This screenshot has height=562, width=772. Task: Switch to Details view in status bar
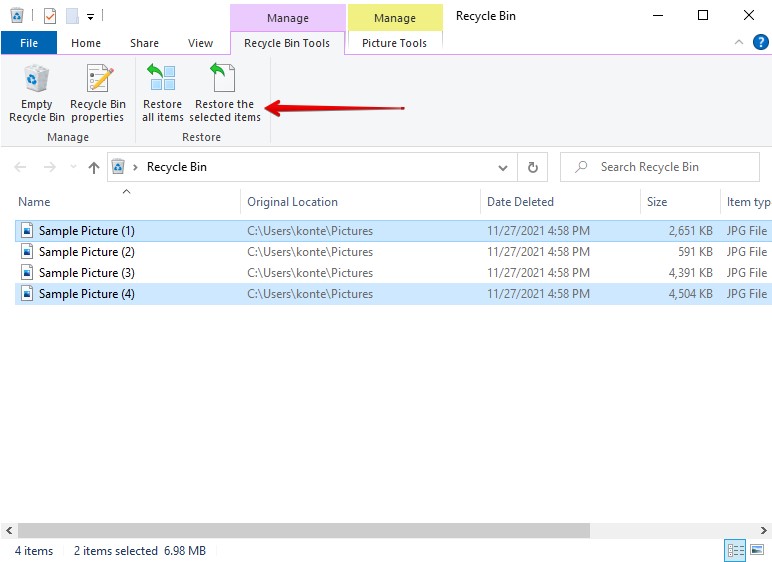(x=736, y=551)
